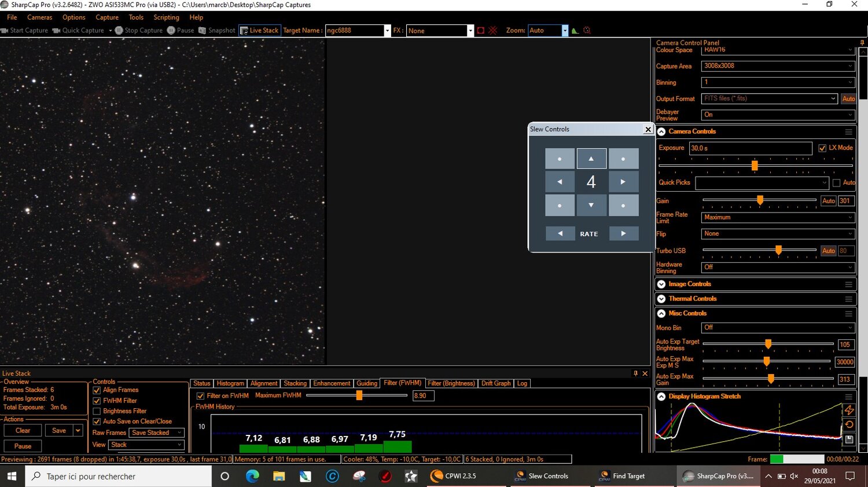Screen dimensions: 868x487
Task: Open the Frame Rate Limit dropdown
Action: pos(778,218)
